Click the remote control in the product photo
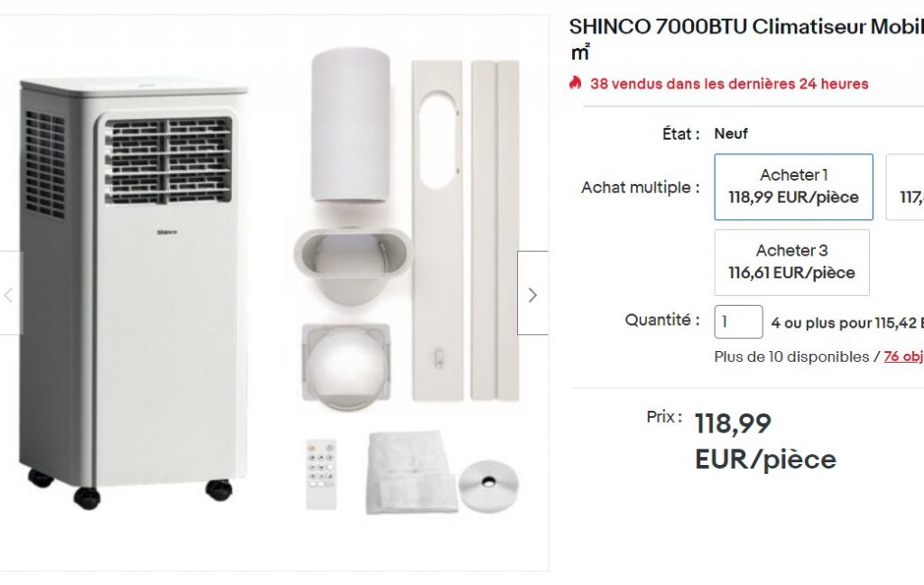 click(320, 473)
